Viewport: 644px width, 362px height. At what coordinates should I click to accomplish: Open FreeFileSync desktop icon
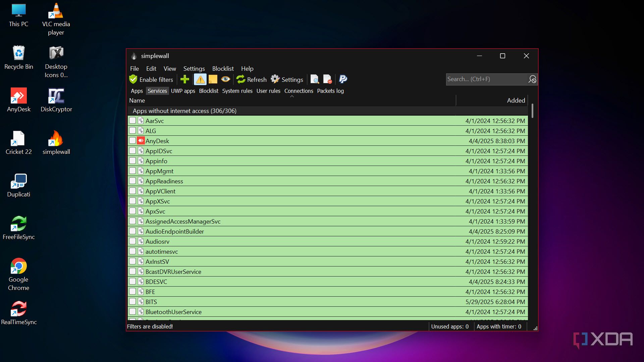click(19, 228)
